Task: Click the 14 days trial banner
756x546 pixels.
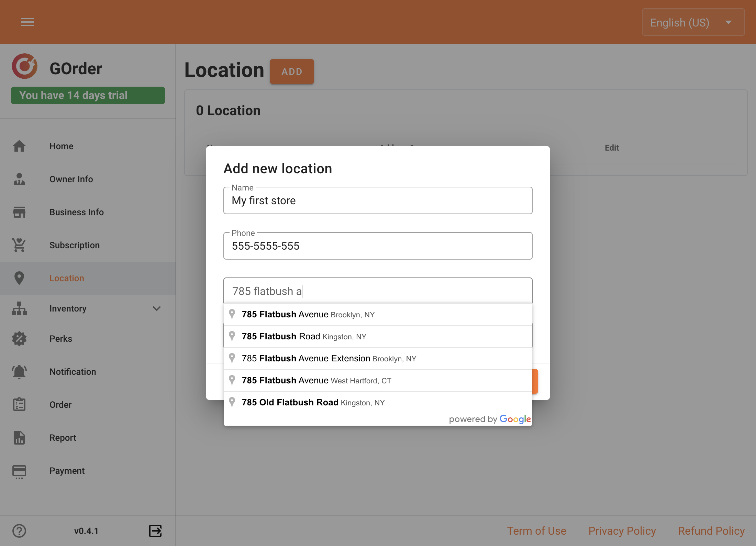Action: coord(88,95)
